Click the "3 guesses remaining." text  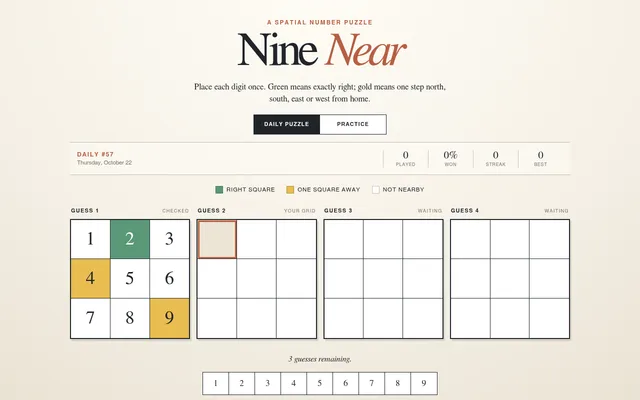pyautogui.click(x=320, y=359)
